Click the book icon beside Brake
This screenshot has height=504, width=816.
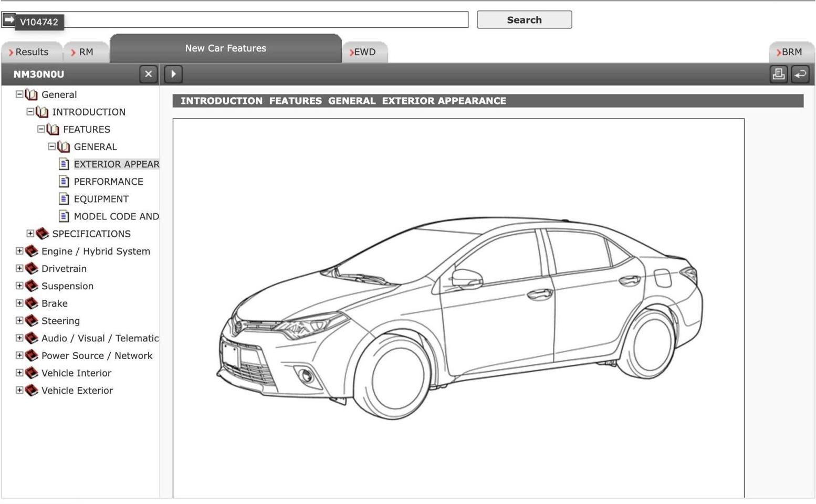pyautogui.click(x=32, y=303)
